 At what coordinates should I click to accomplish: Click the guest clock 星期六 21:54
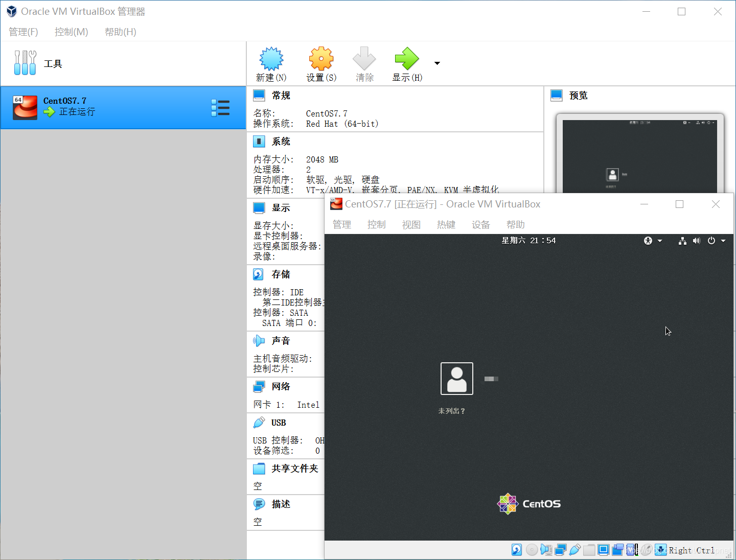[528, 241]
